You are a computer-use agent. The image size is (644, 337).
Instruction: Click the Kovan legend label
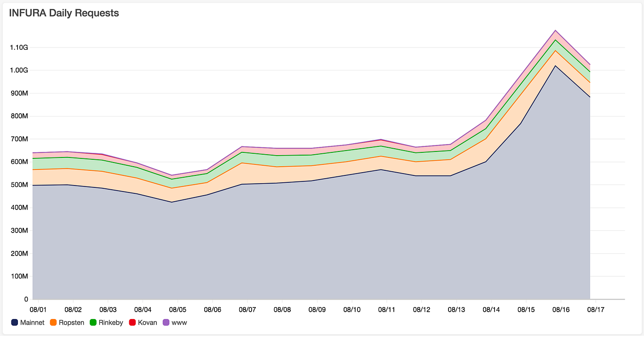pos(148,323)
